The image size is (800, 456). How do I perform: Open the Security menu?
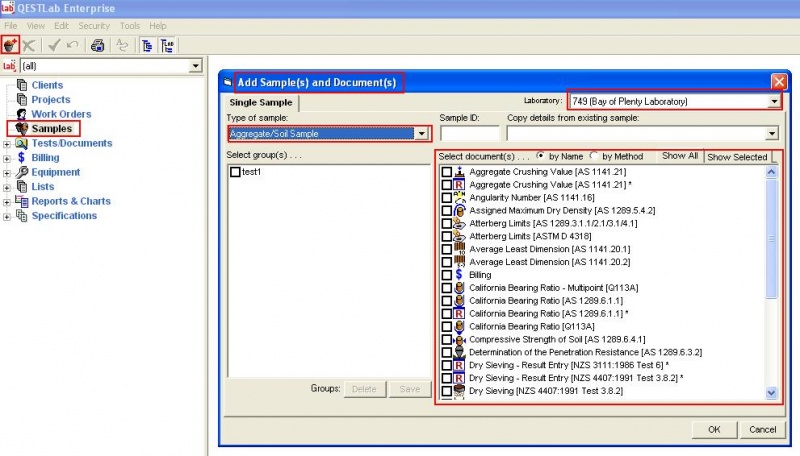click(x=94, y=25)
